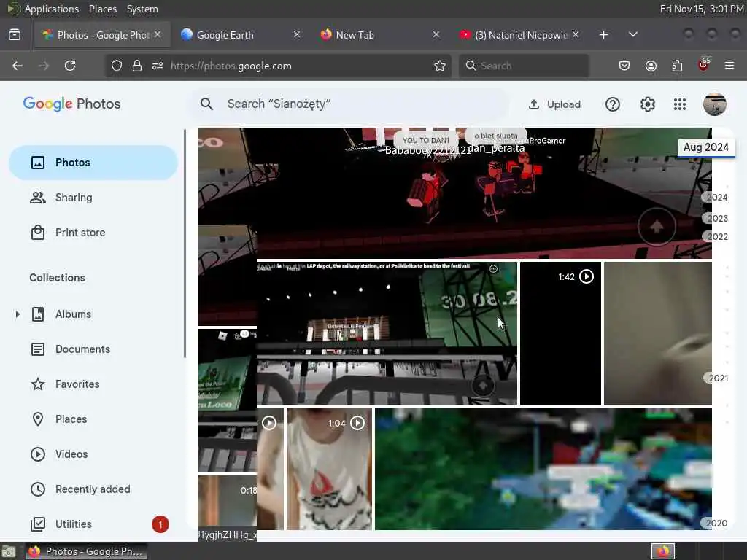Close the New Tab tab
Image resolution: width=747 pixels, height=560 pixels.
click(x=436, y=34)
